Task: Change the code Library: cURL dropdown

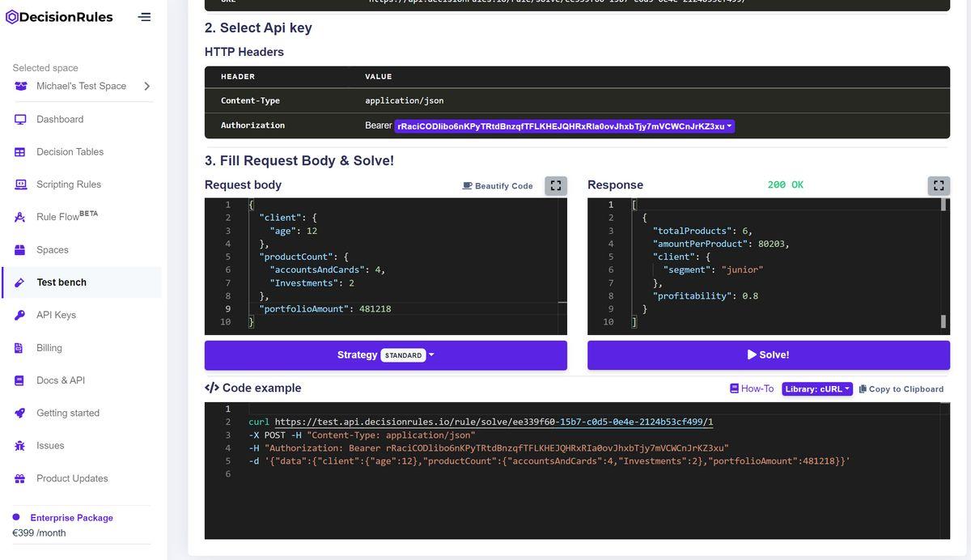Action: (x=816, y=389)
